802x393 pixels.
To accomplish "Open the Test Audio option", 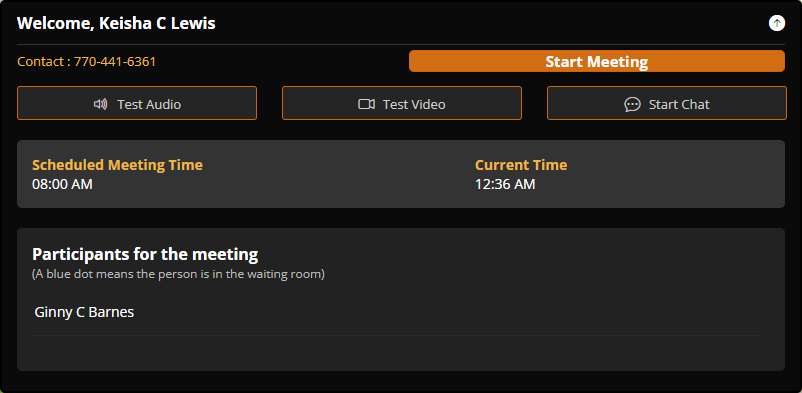I will click(x=137, y=103).
